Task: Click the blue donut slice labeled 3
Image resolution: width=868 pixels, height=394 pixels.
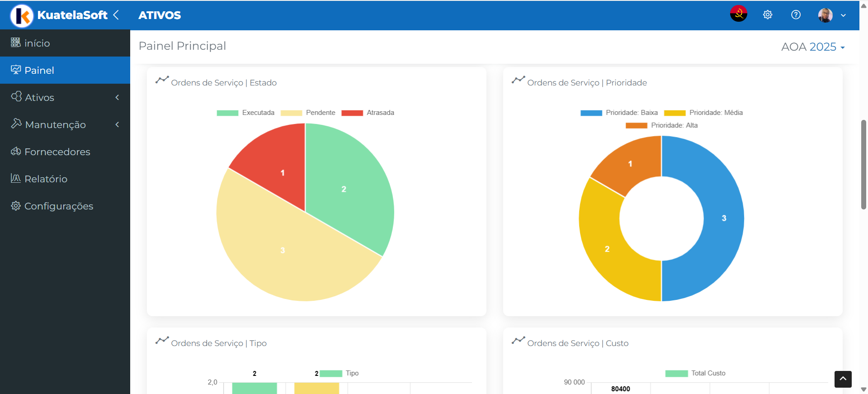Action: 719,222
